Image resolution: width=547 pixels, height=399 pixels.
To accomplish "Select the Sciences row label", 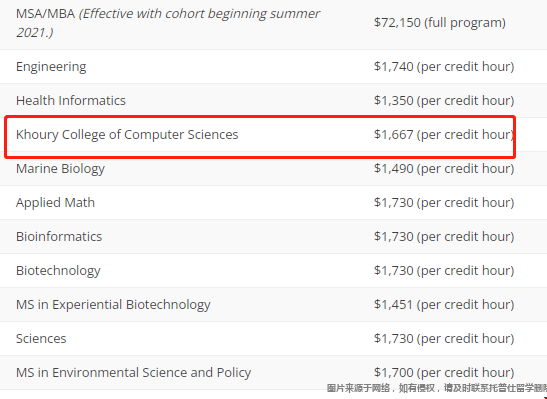I will pos(41,339).
